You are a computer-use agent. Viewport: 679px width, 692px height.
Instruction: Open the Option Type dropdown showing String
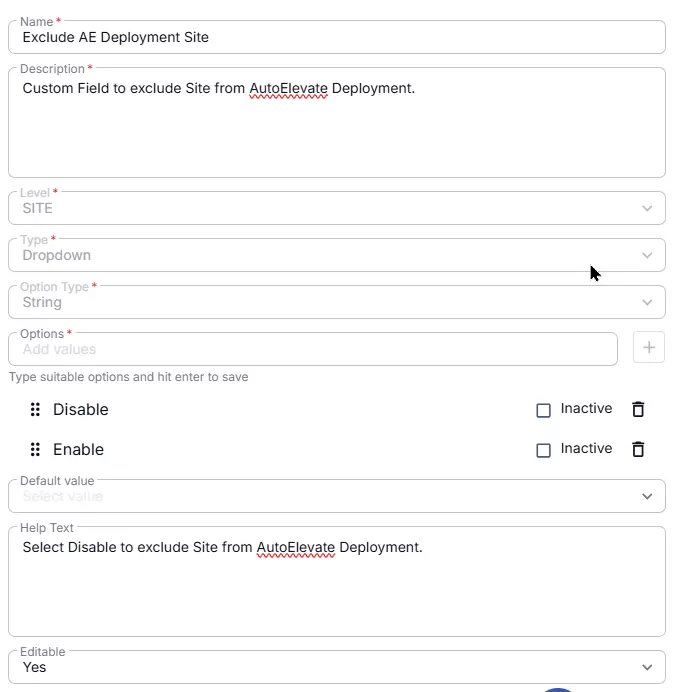pyautogui.click(x=337, y=302)
